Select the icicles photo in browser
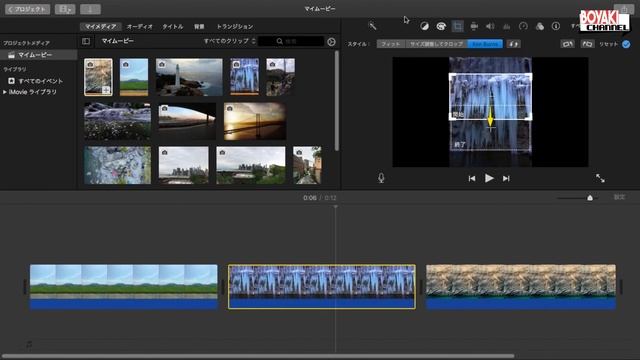 244,77
